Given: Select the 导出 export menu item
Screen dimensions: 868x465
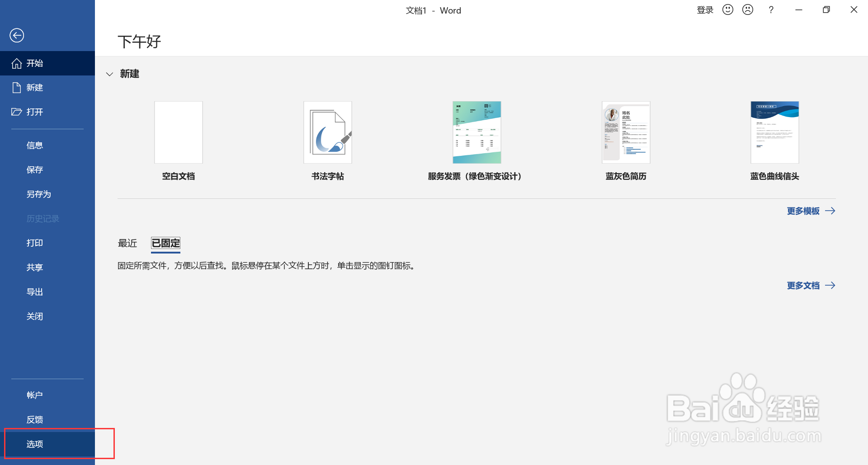Looking at the screenshot, I should click(x=35, y=291).
